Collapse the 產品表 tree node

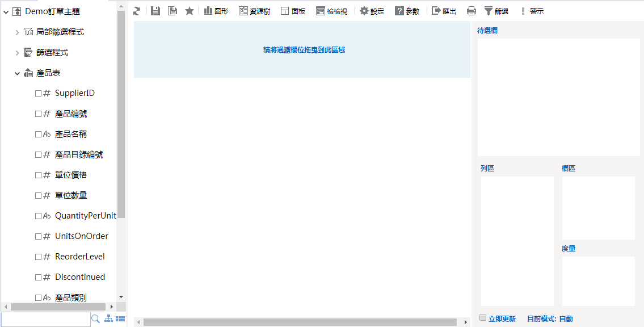point(17,73)
